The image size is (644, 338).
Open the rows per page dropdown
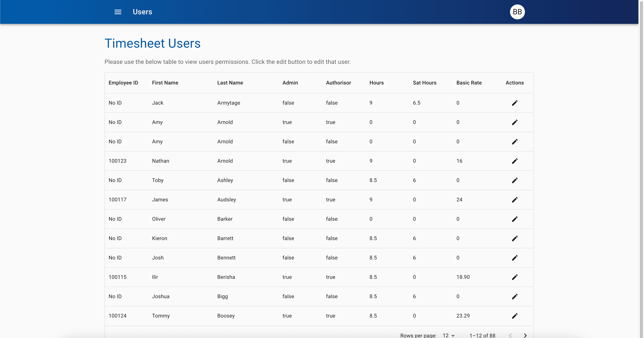[449, 335]
